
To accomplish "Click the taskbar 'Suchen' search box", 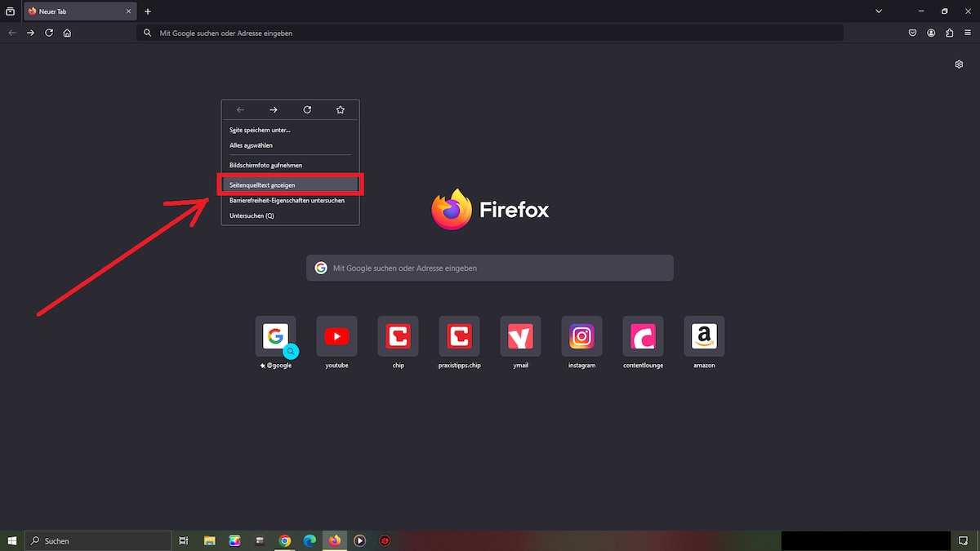I will 98,540.
